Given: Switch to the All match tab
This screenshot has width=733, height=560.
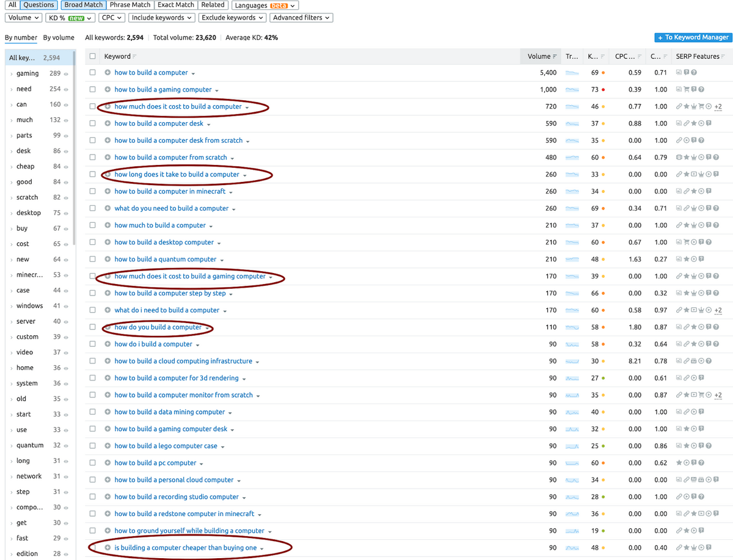Looking at the screenshot, I should point(12,5).
